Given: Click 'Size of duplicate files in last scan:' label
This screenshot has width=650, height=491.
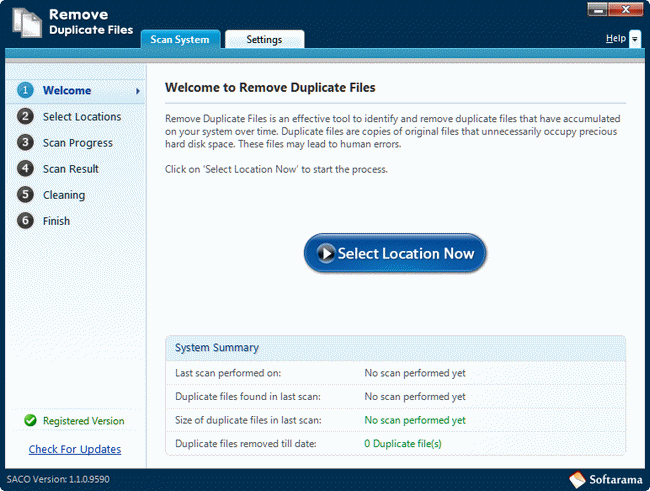Looking at the screenshot, I should click(x=248, y=420).
